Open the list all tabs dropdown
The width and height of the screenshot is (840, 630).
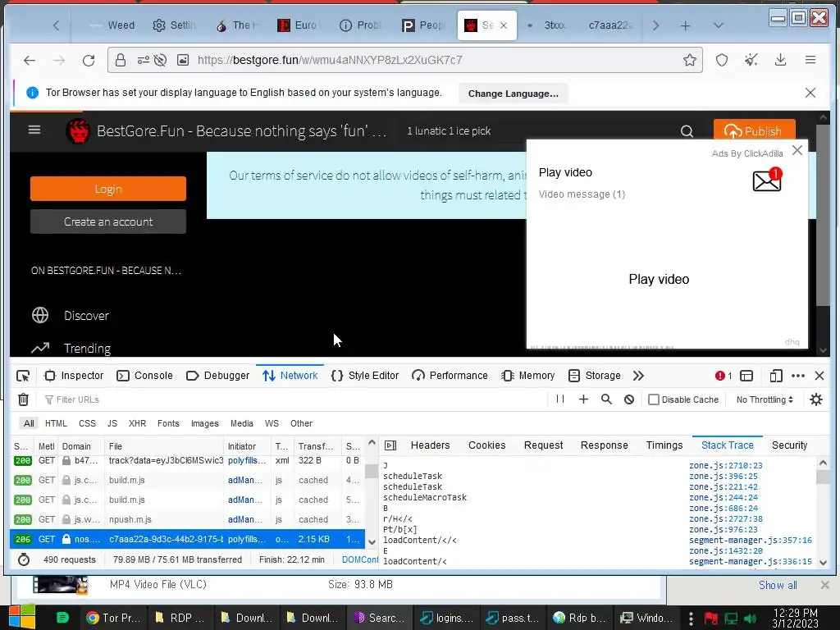719,25
